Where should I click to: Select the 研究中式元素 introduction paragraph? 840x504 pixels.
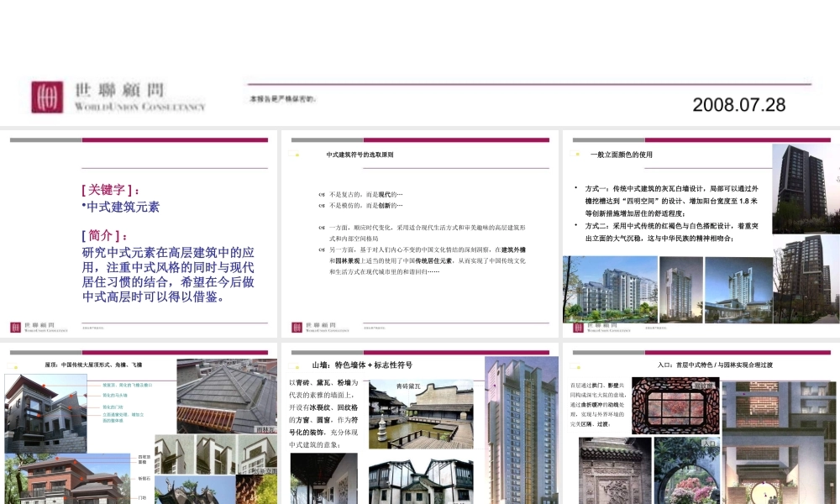coord(168,274)
